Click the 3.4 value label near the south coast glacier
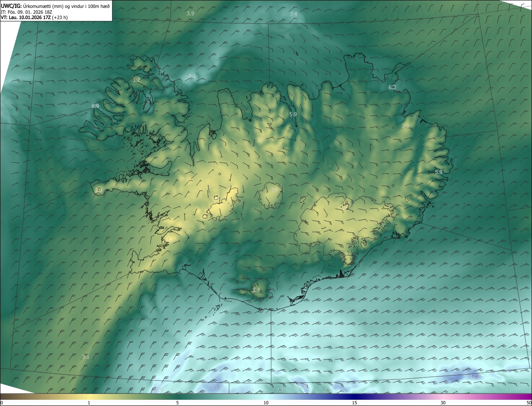 tap(256, 290)
